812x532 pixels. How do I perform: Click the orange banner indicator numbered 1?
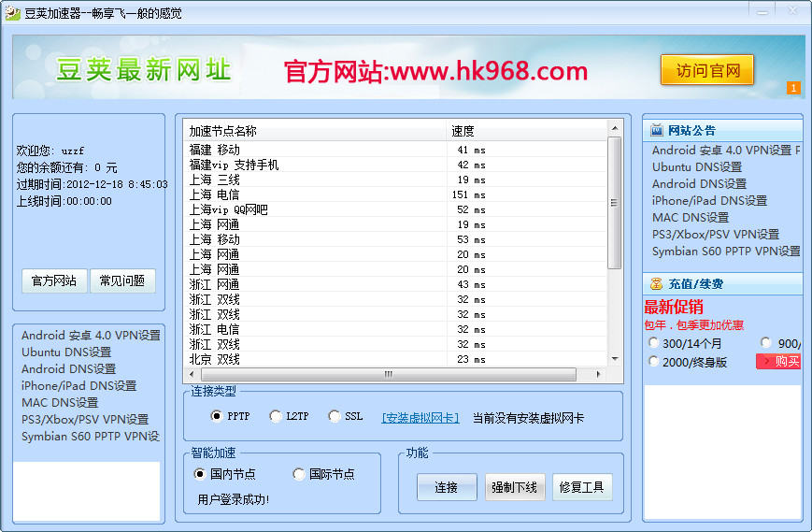[792, 88]
